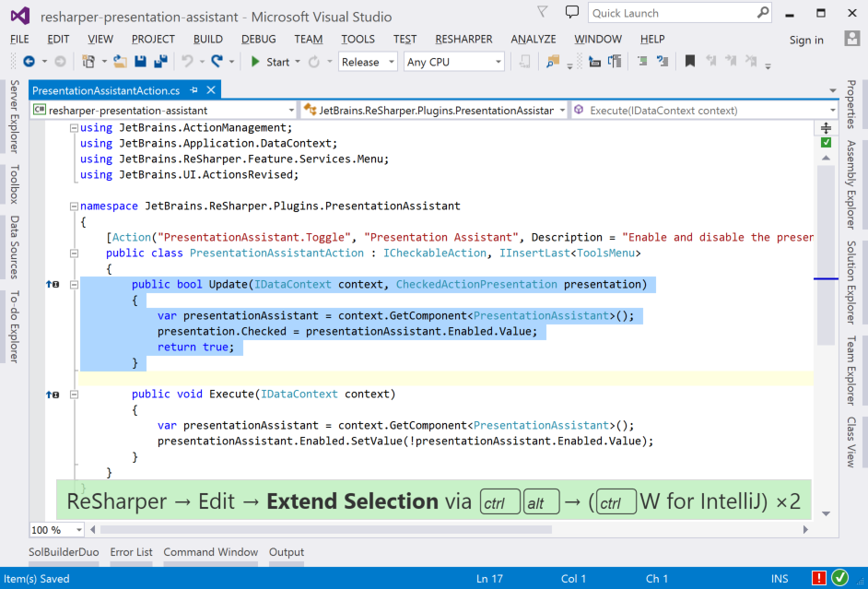Click the previous bookmark icon

[x=710, y=62]
